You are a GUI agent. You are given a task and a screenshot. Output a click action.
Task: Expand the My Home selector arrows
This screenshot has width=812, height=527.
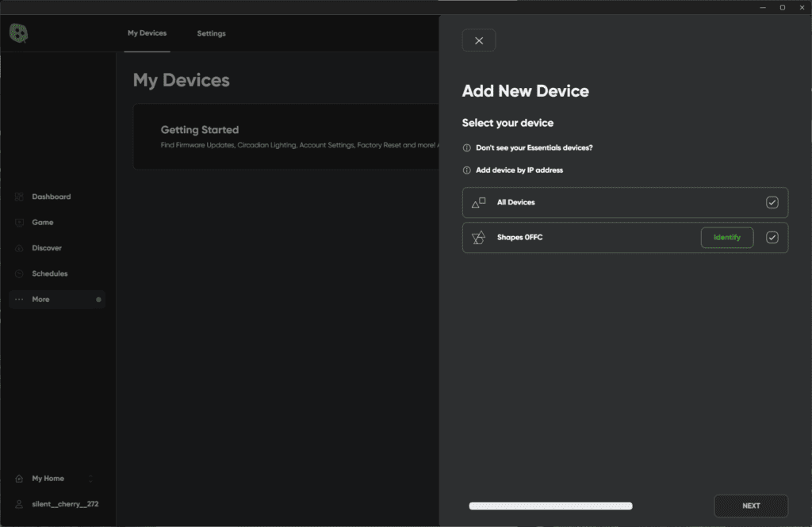coord(90,479)
